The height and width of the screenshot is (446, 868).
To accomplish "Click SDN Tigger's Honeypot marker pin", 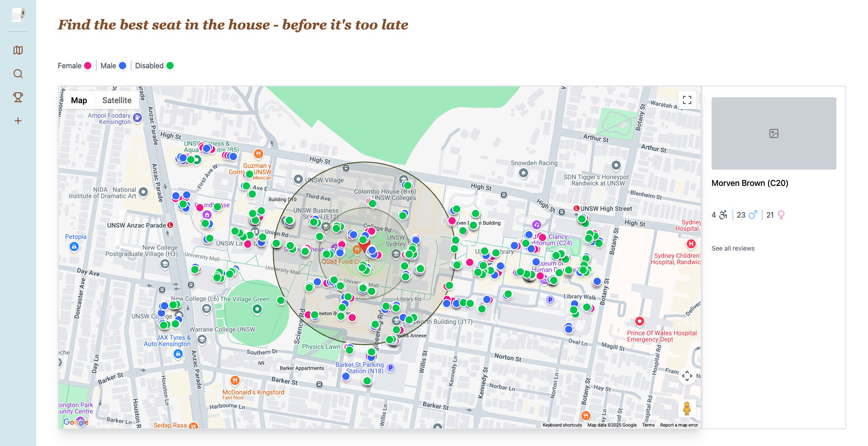I will [616, 165].
